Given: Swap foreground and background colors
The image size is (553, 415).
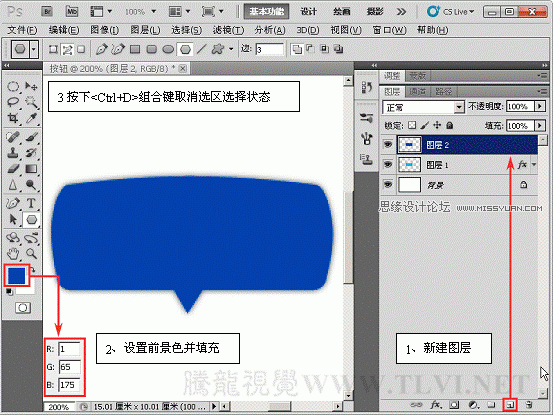Looking at the screenshot, I should click(32, 270).
